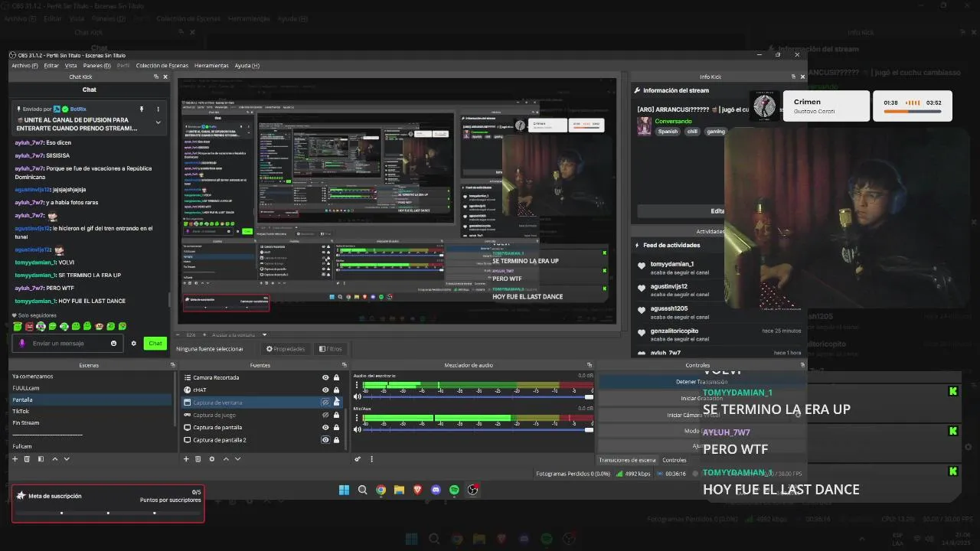980x551 pixels.
Task: Switch to Transiciones de escena tab
Action: pyautogui.click(x=627, y=460)
